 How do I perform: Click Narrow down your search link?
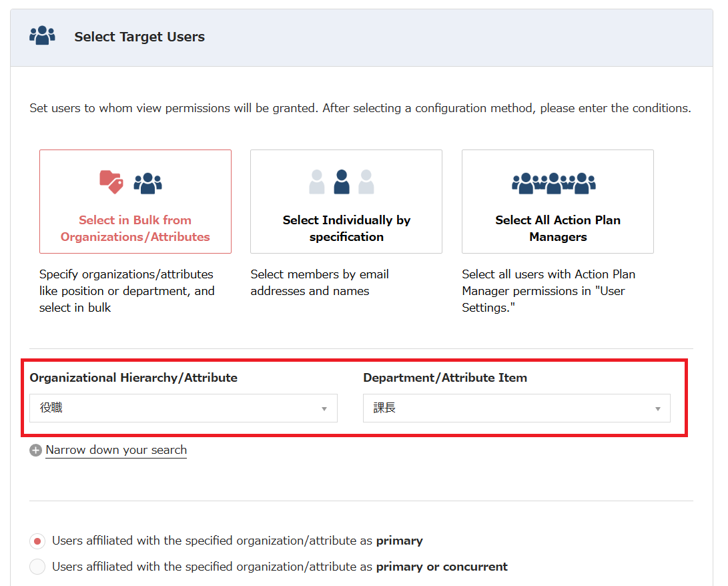116,450
